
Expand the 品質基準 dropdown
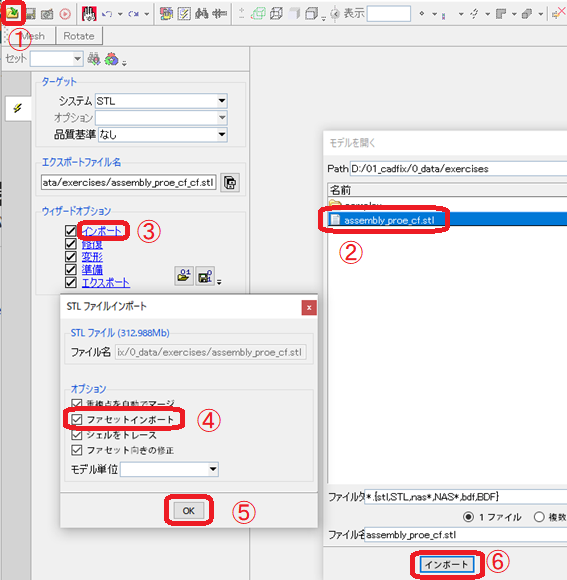click(x=163, y=135)
